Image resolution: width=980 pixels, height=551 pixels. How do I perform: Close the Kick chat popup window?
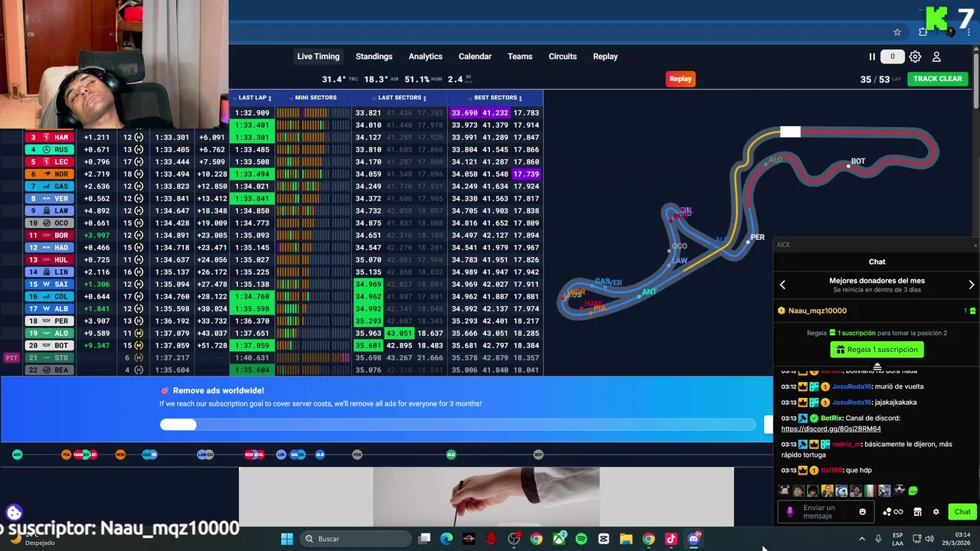click(x=975, y=245)
